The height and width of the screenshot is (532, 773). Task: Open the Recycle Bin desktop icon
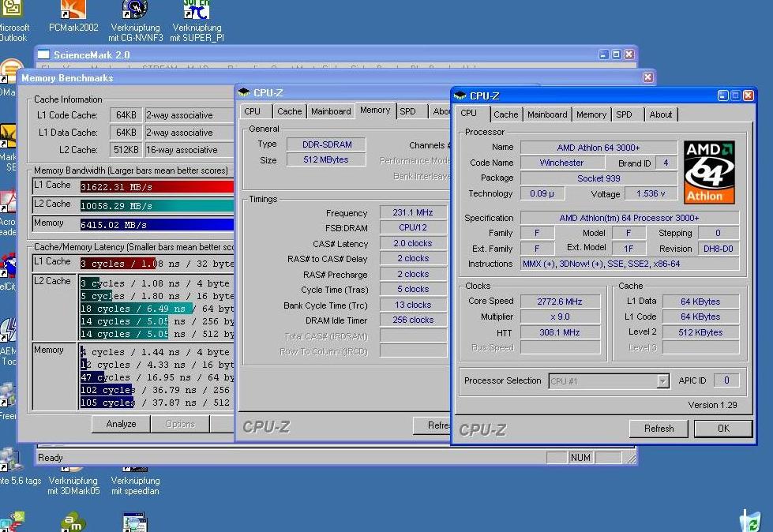tap(750, 521)
